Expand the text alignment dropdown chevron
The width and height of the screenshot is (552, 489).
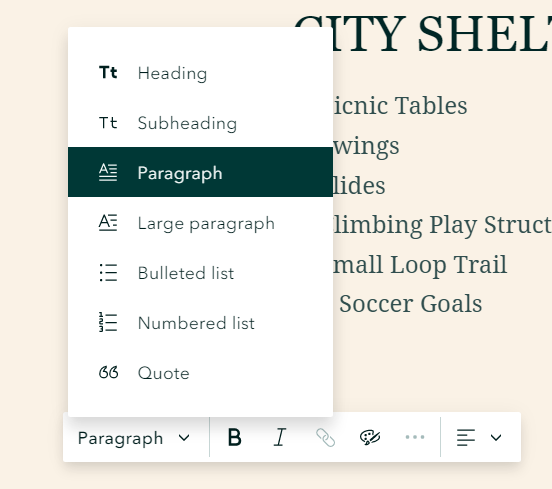click(496, 437)
